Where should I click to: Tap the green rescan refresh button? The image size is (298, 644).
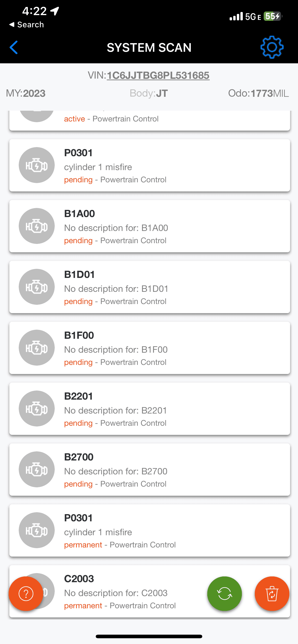pos(224,593)
